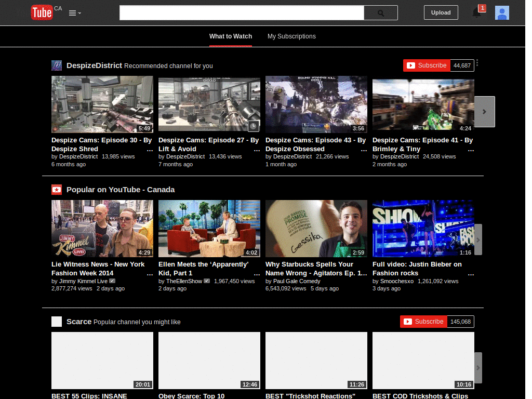Screen dimensions: 532x399
Task: Click DespizeDistrict subscriber count 44,687
Action: 462,65
